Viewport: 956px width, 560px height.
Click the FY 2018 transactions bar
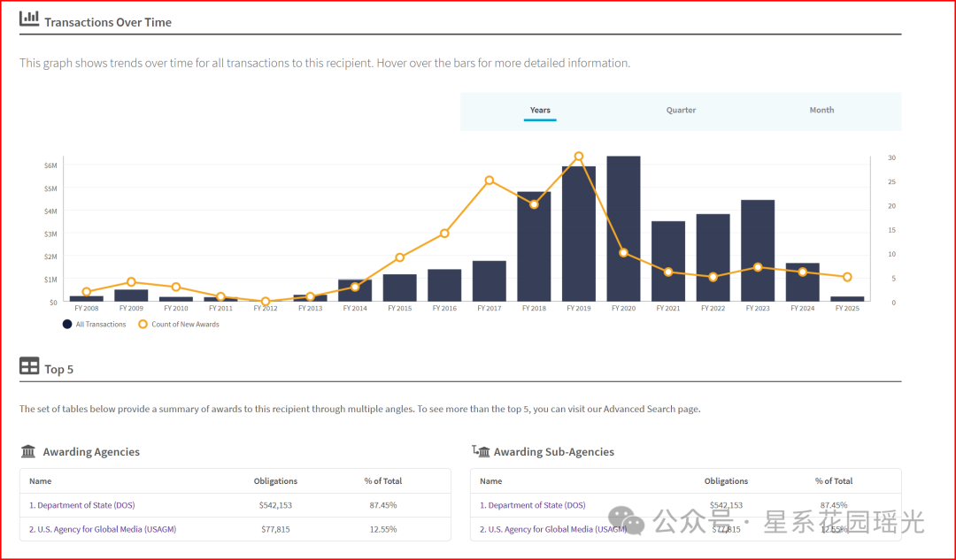pyautogui.click(x=534, y=247)
